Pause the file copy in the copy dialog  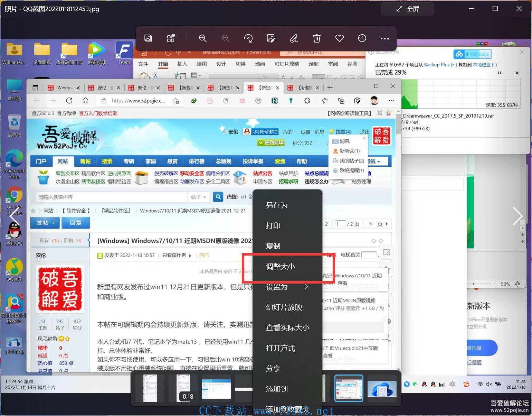pyautogui.click(x=500, y=73)
